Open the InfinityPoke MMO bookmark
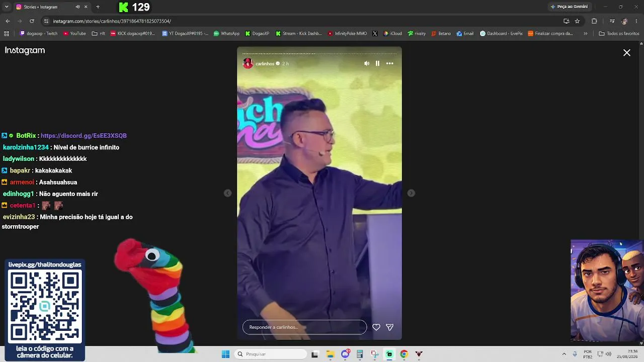Image resolution: width=644 pixels, height=362 pixels. (x=347, y=34)
